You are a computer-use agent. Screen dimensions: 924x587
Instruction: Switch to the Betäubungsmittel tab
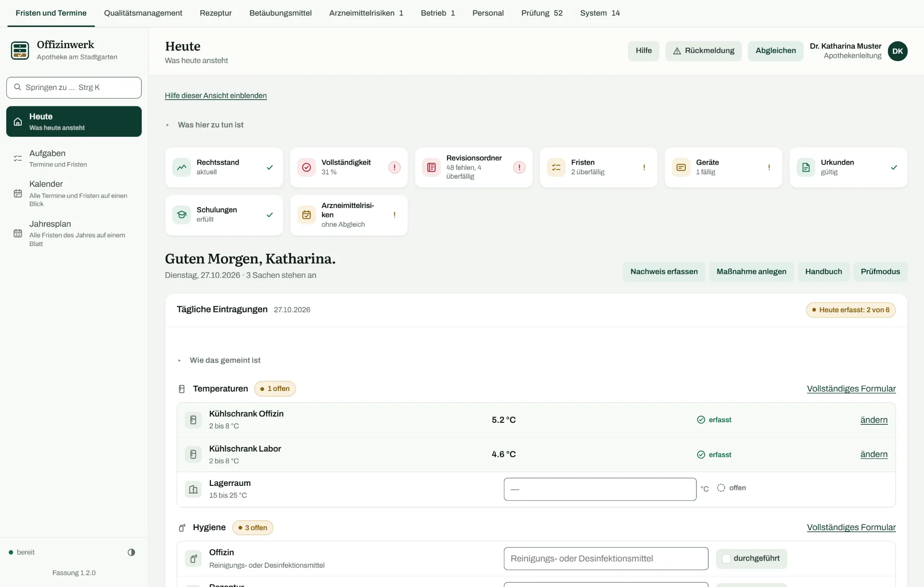(x=280, y=13)
